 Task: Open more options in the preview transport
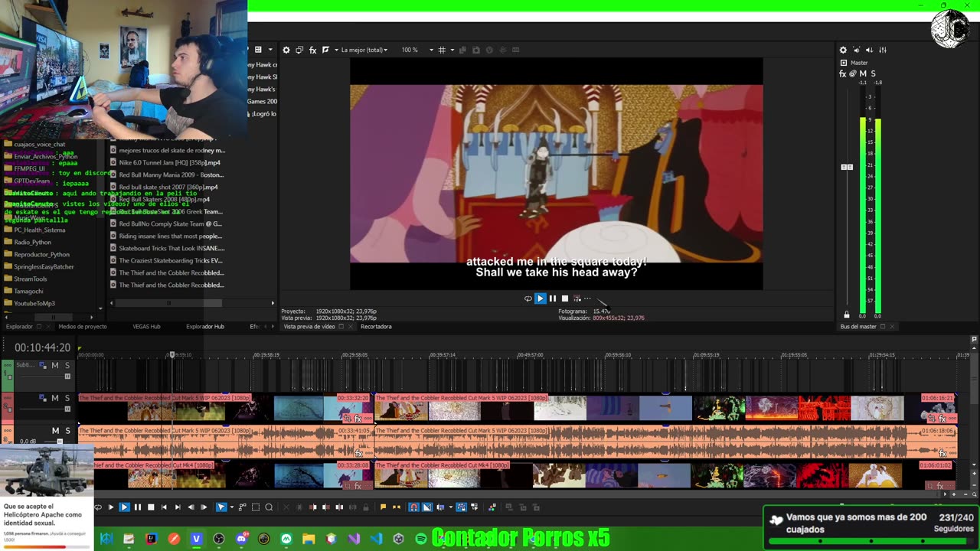(x=587, y=298)
